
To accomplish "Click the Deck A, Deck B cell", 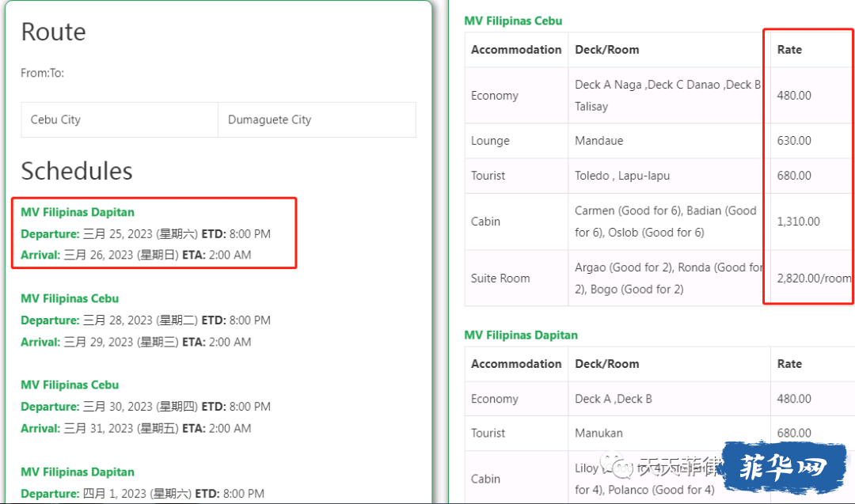I will point(669,399).
